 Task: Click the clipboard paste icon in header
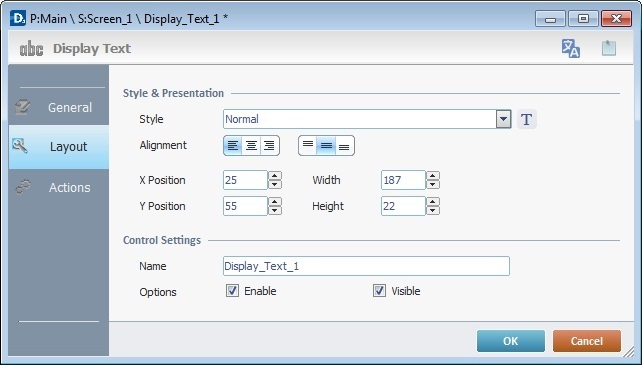609,48
